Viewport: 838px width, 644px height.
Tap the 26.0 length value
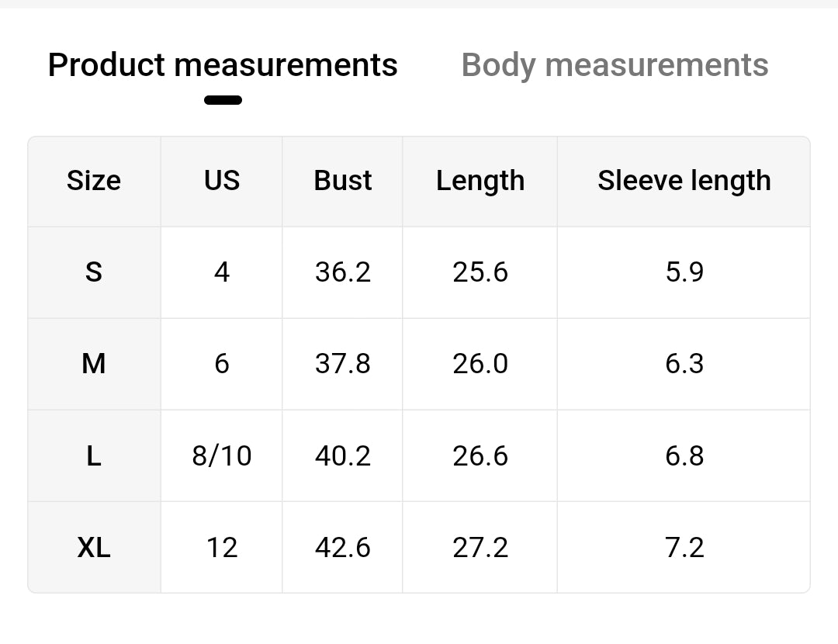point(480,364)
